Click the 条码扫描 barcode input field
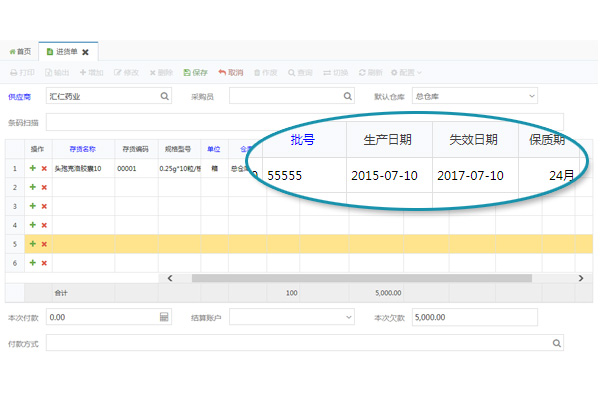 point(305,122)
